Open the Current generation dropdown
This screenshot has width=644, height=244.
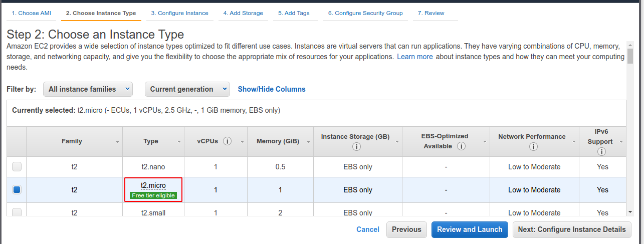(x=187, y=89)
